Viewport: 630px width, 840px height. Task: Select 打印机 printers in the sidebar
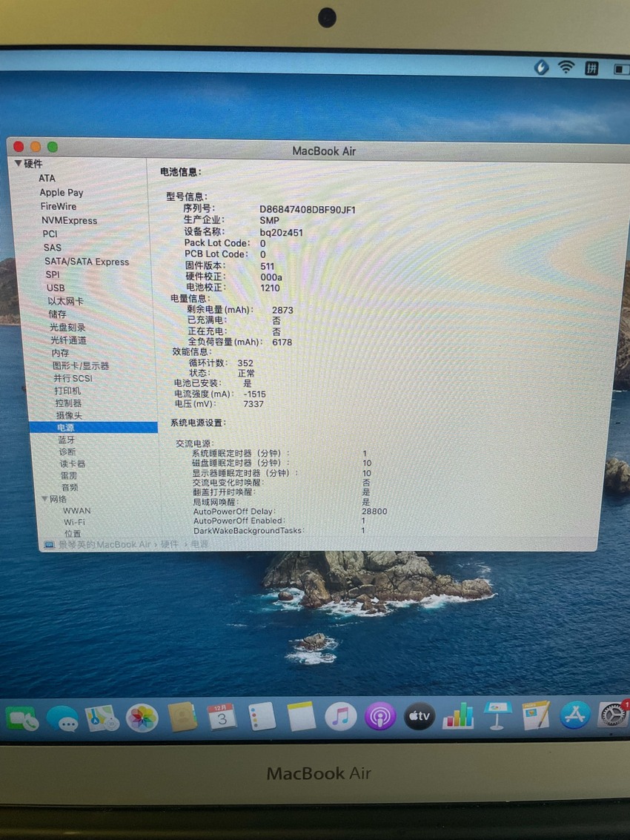(x=67, y=391)
